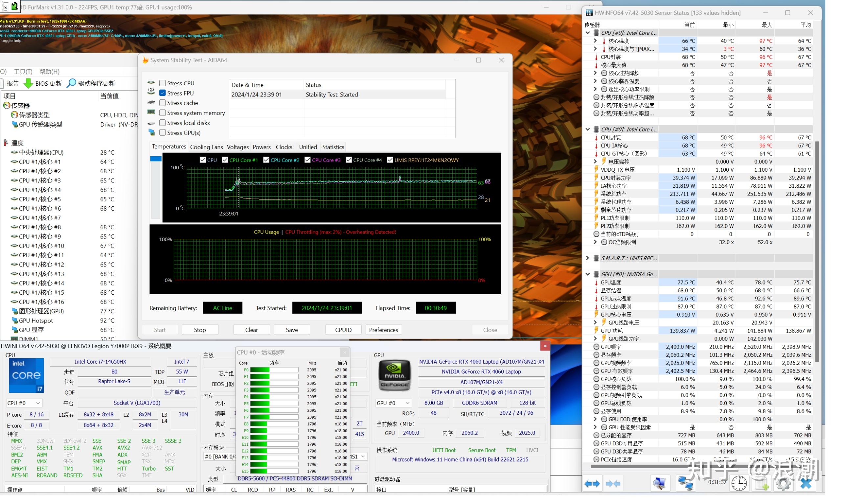Open HWiNFO sensor settings gear icon
The width and height of the screenshot is (841, 504).
click(783, 483)
